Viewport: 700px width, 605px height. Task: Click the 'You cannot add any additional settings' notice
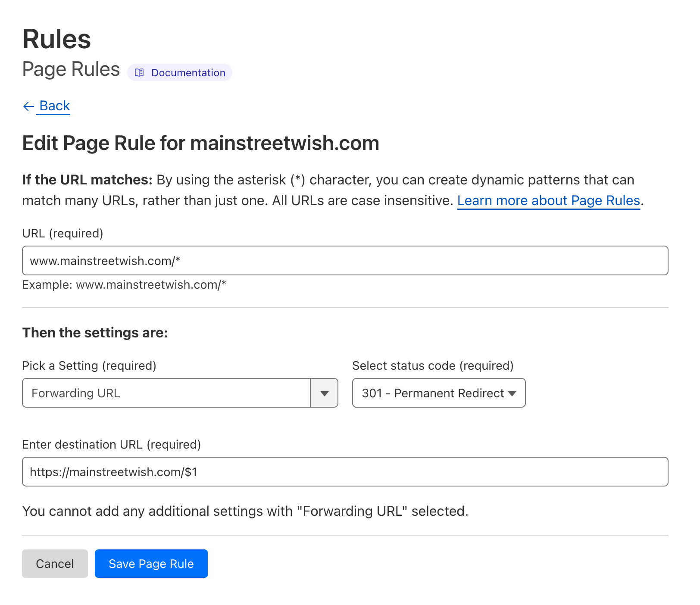[x=245, y=511]
